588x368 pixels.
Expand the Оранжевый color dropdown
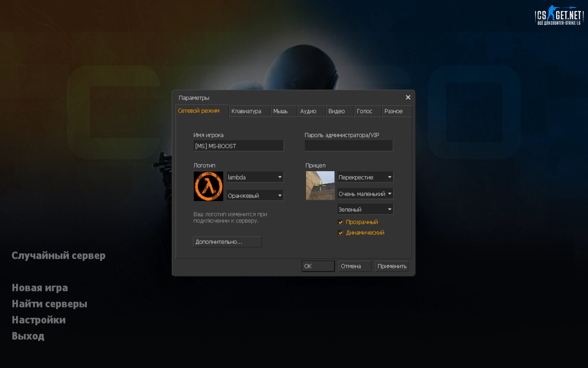255,196
